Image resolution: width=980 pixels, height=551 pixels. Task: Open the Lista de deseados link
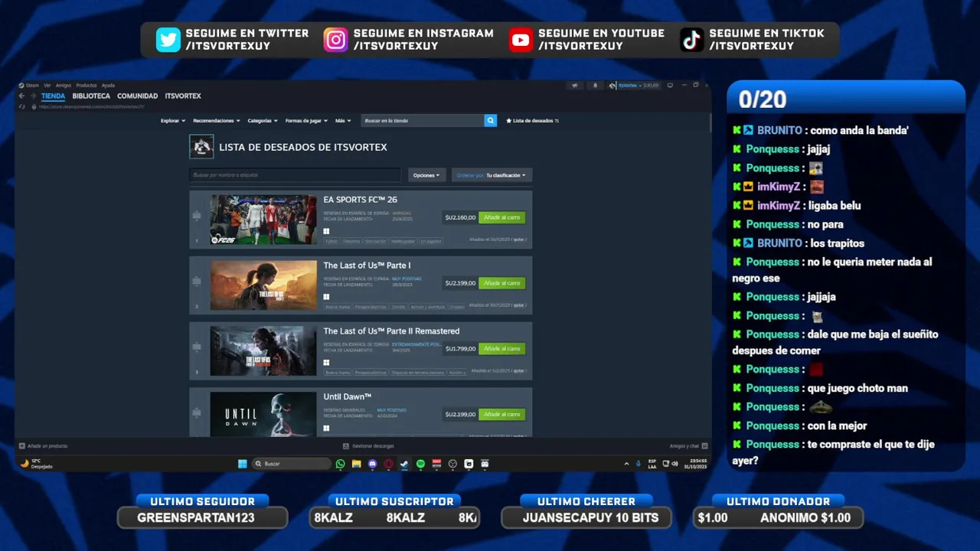pyautogui.click(x=533, y=120)
